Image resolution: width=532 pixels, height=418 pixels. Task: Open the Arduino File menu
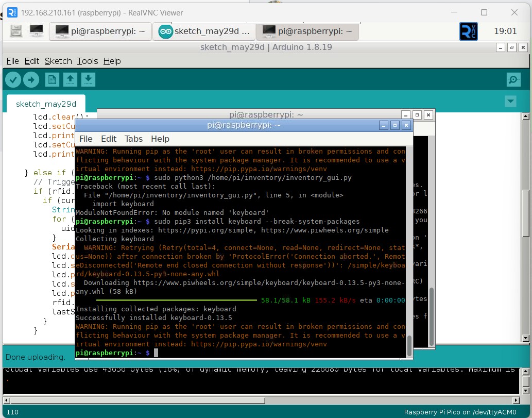12,61
